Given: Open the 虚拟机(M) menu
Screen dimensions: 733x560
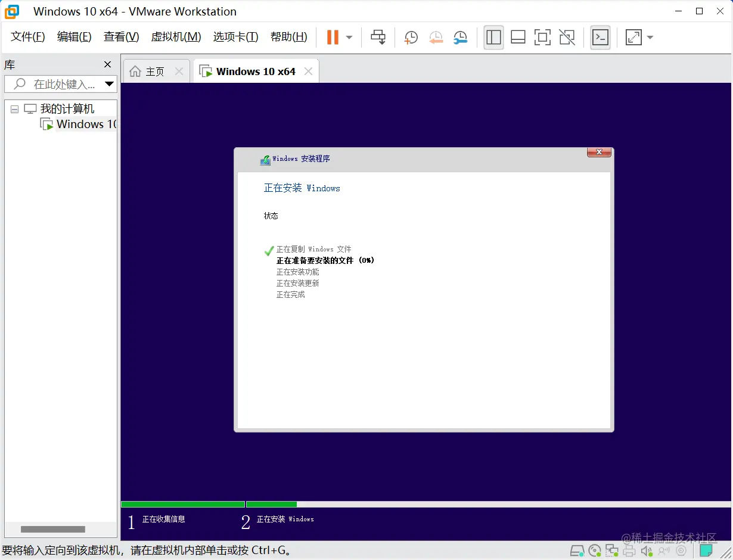Looking at the screenshot, I should [176, 37].
